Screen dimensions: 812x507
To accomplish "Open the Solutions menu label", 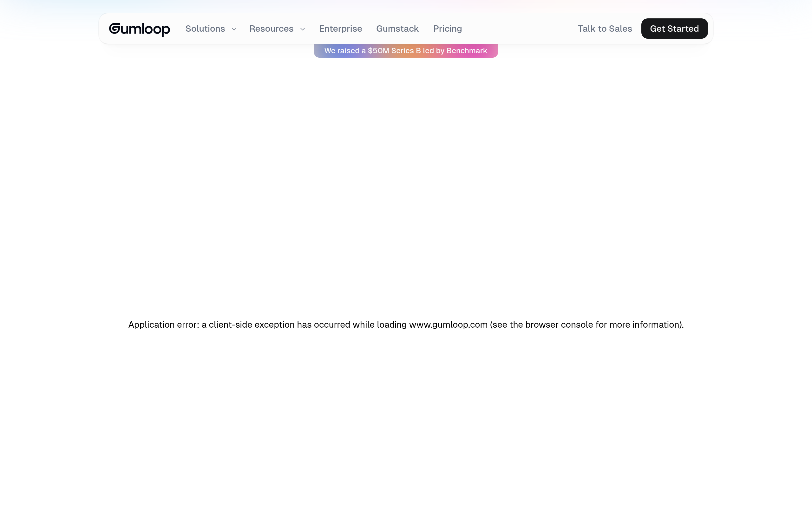I will [205, 29].
